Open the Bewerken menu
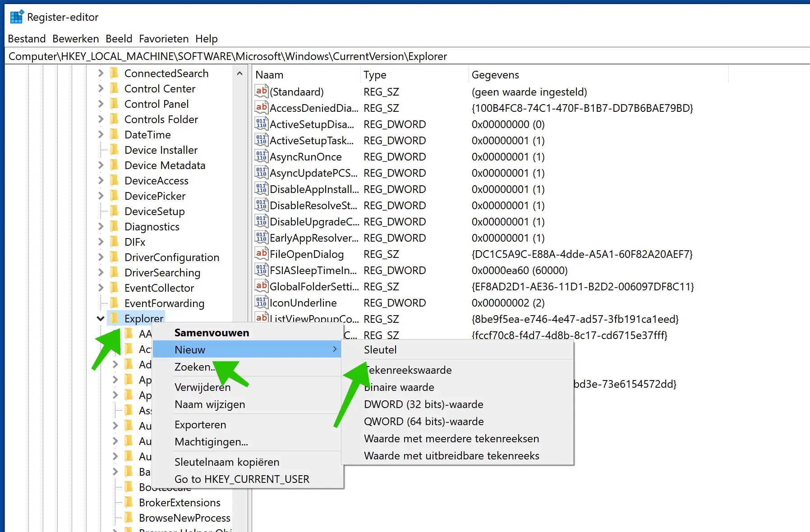This screenshot has height=532, width=810. click(x=76, y=39)
